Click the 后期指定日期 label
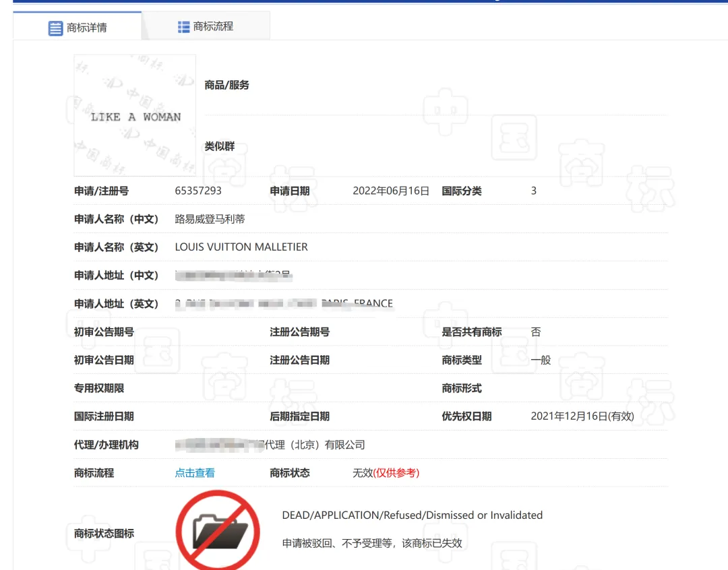Screen dimensions: 728x570 [x=299, y=416]
